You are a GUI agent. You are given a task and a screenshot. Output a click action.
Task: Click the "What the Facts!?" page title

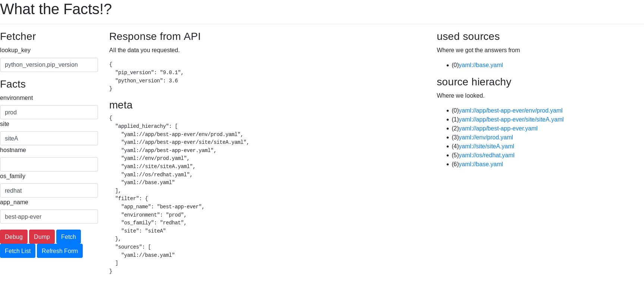56,9
